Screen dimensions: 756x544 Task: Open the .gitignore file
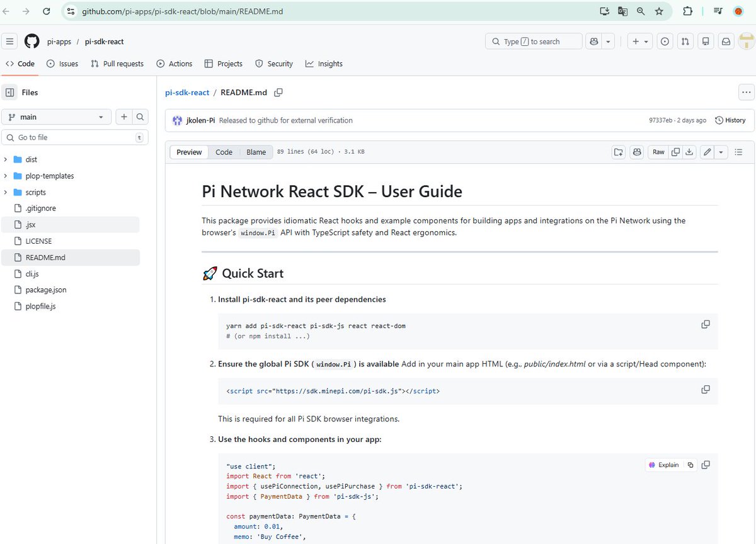(41, 208)
